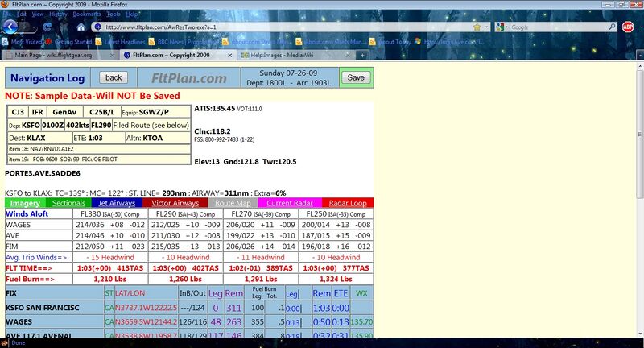Click the ATIS:135.45 frequency text
This screenshot has height=348, width=644.
[x=214, y=109]
